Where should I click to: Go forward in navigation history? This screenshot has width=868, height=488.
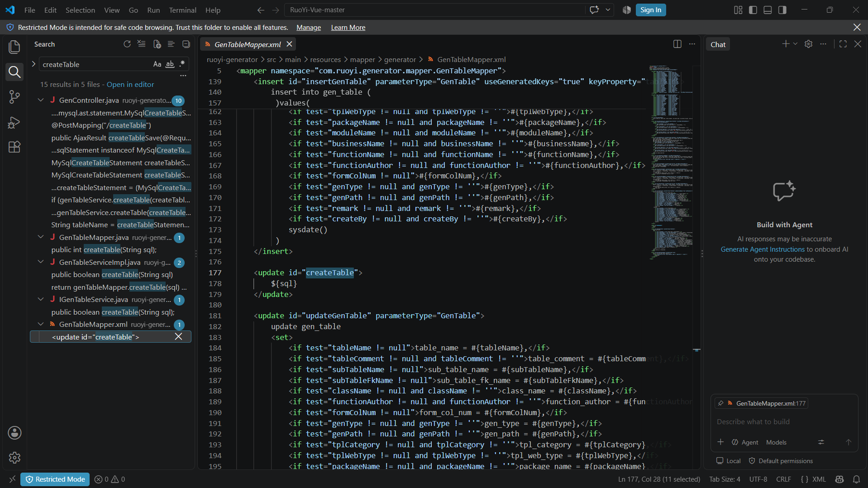(276, 10)
